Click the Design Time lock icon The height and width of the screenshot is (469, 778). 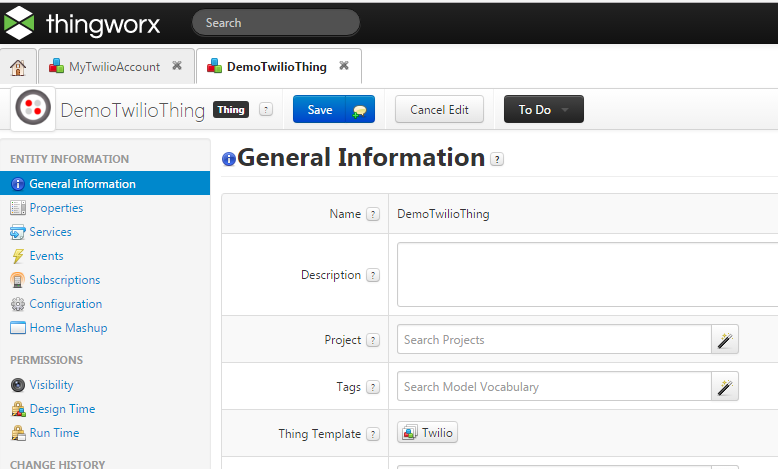[x=18, y=408]
